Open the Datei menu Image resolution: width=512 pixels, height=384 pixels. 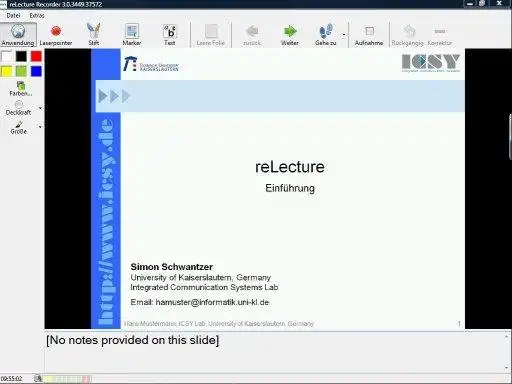[13, 15]
